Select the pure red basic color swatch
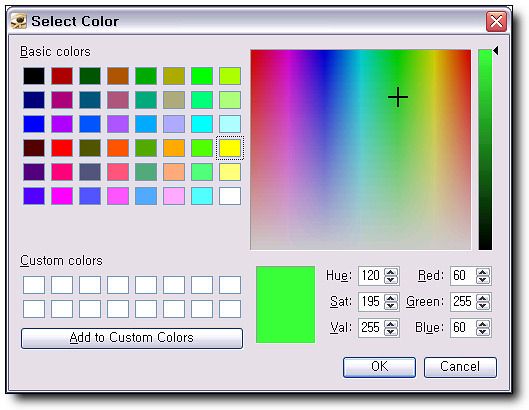 [62, 148]
